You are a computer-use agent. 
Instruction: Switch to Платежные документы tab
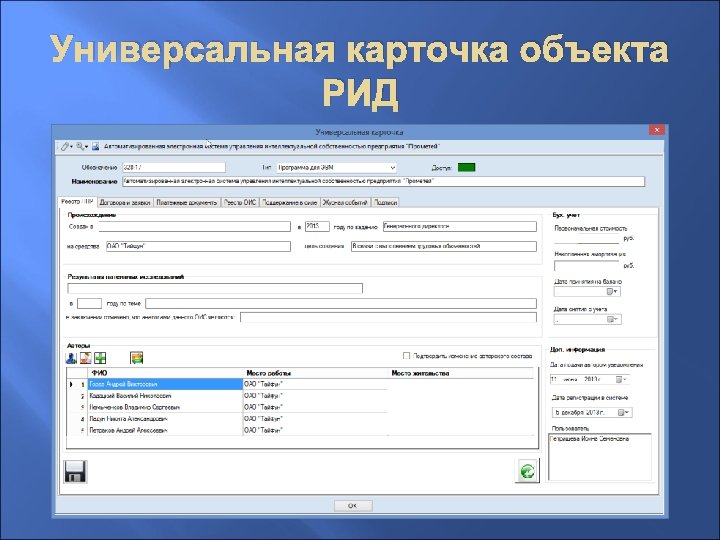pos(187,202)
